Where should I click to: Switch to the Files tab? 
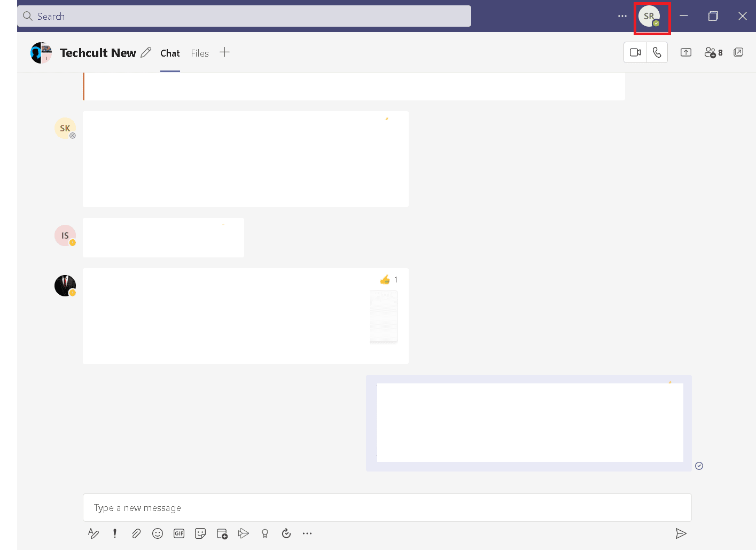(x=200, y=53)
